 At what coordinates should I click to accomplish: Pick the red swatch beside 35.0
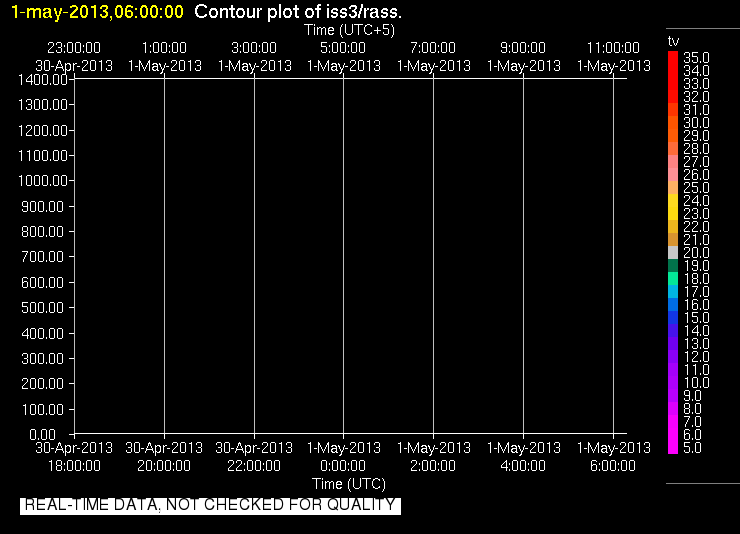pyautogui.click(x=673, y=58)
